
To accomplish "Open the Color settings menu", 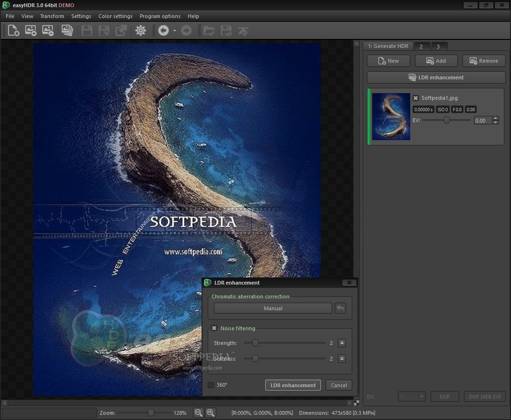I will pyautogui.click(x=116, y=16).
